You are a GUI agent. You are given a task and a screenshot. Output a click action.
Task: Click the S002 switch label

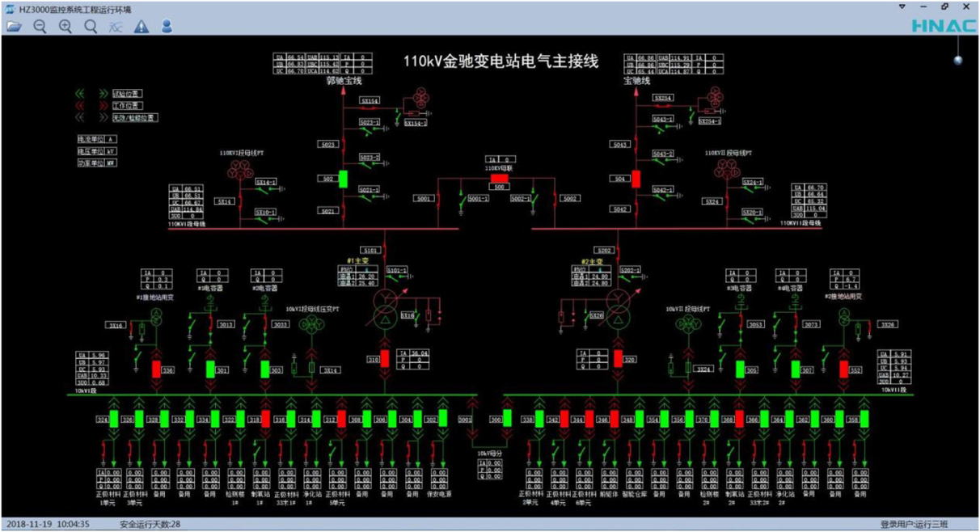(x=570, y=198)
